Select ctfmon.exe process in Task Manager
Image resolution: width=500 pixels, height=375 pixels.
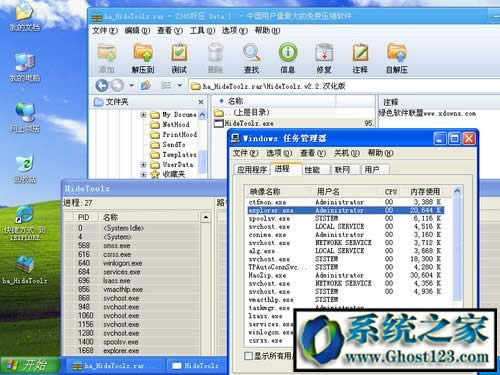tap(345, 202)
